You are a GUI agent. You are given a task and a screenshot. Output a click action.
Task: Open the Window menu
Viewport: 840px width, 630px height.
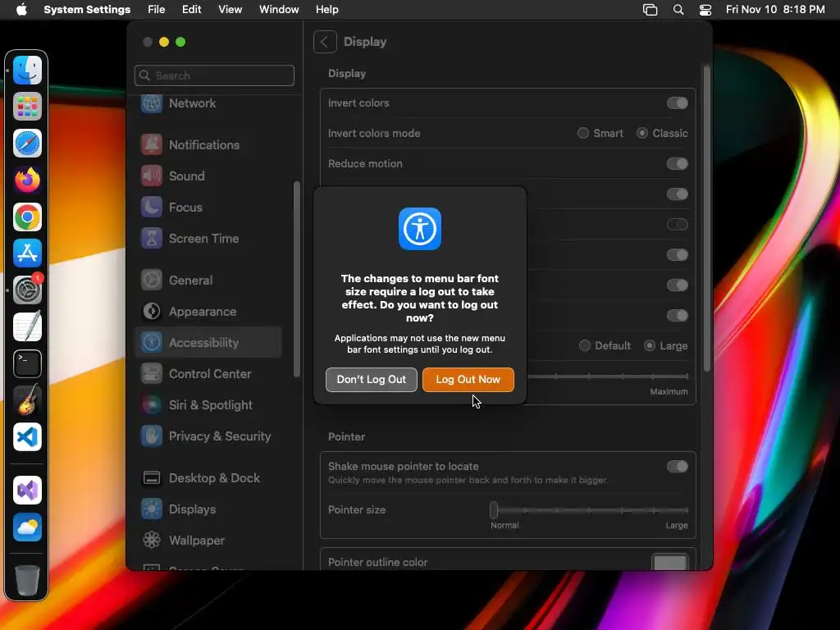[279, 10]
